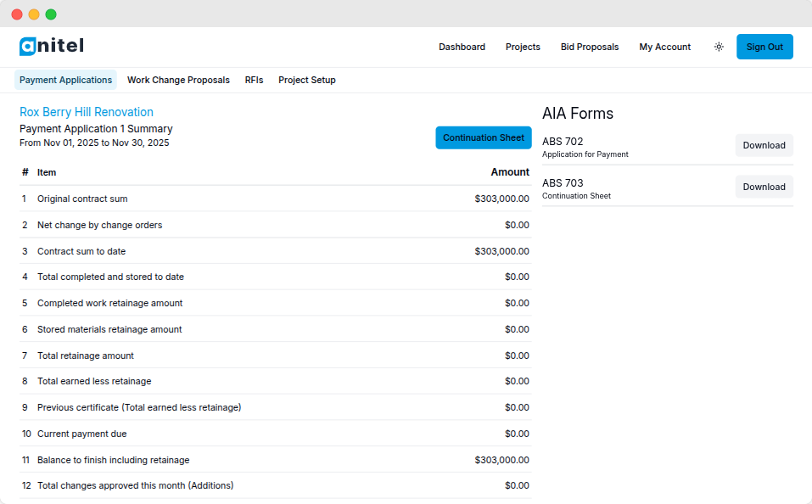Open the Rox Berry Hill Renovation project

coord(86,111)
